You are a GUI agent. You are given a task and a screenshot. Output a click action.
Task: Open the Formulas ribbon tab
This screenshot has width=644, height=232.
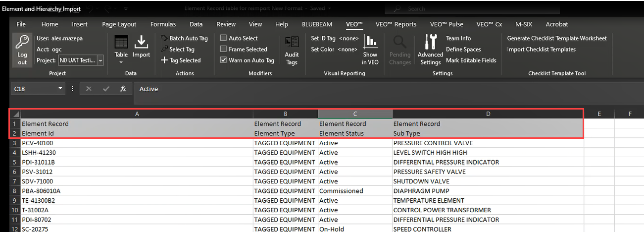163,24
